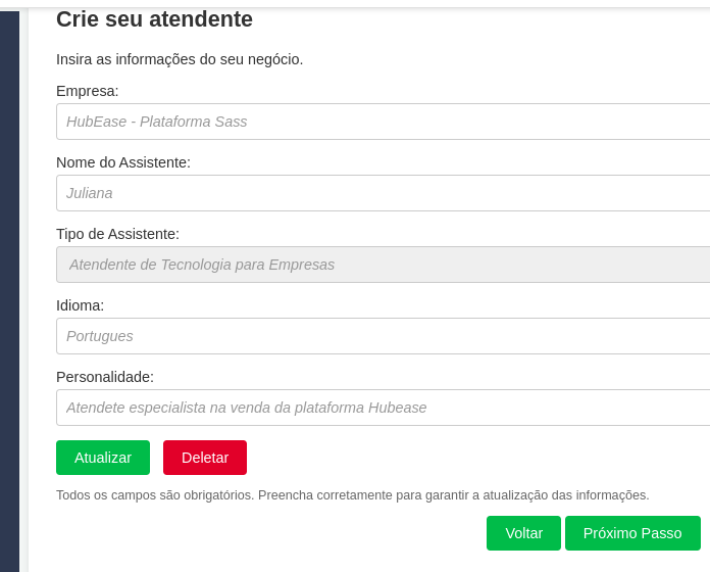Image resolution: width=710 pixels, height=572 pixels.
Task: Click the "Todos os campos são obrigatórios" note
Action: pyautogui.click(x=352, y=495)
